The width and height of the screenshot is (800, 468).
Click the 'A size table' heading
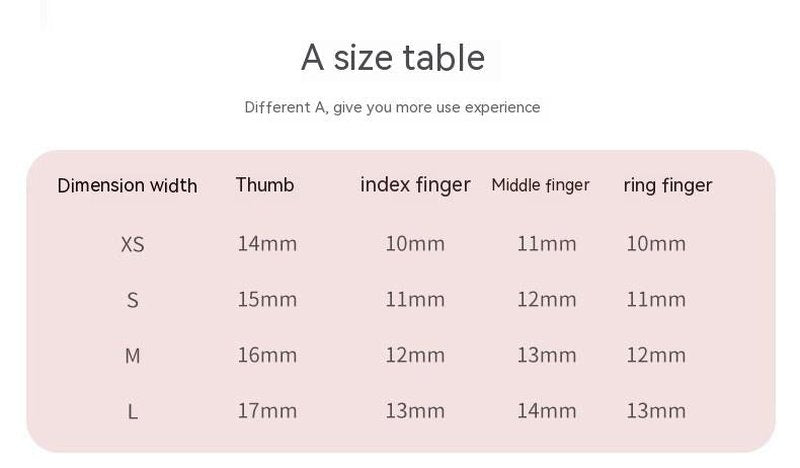tap(393, 57)
